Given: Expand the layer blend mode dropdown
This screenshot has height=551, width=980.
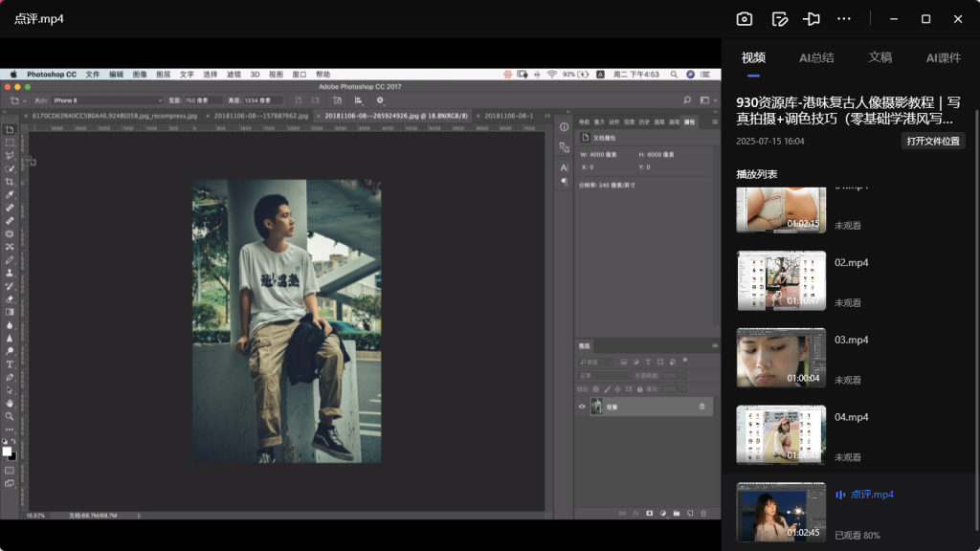Looking at the screenshot, I should coord(603,376).
